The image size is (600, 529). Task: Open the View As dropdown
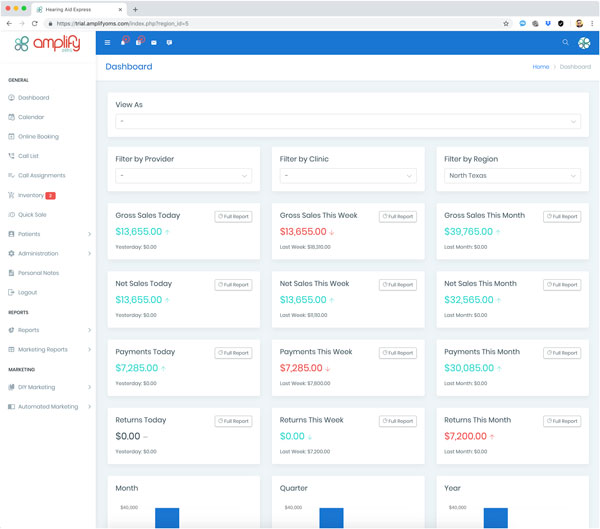pyautogui.click(x=348, y=121)
